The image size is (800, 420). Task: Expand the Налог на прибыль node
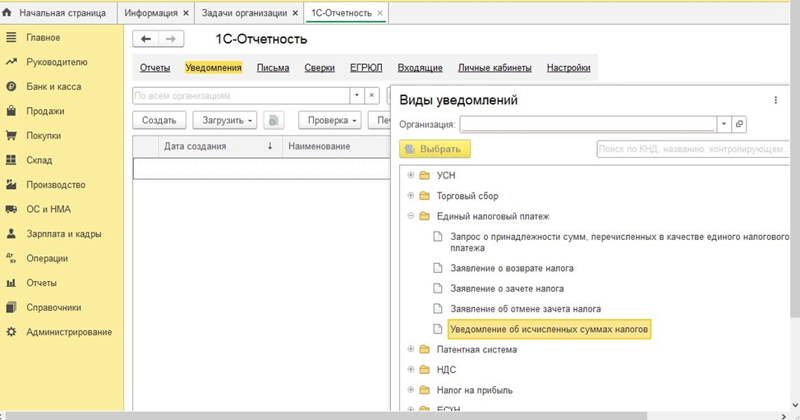click(x=411, y=389)
